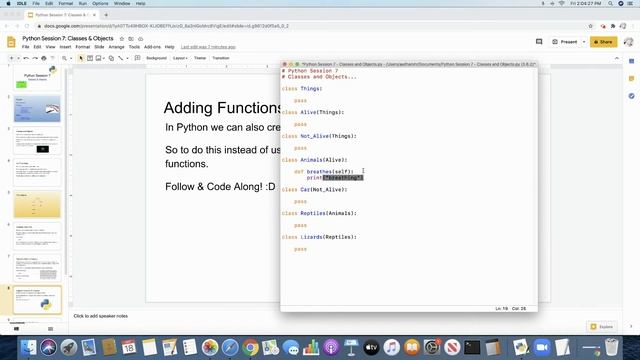Open the Add-ons menu
640x360 pixels.
[152, 47]
